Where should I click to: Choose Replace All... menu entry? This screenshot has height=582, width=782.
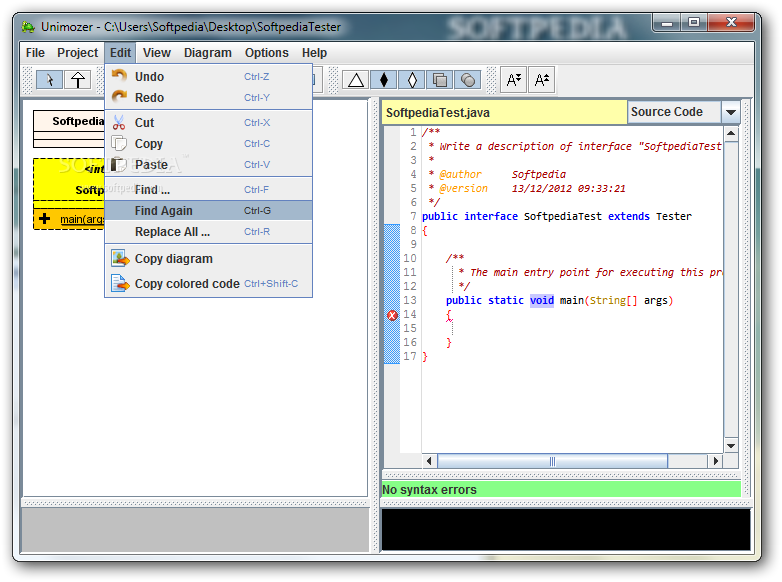(x=208, y=231)
